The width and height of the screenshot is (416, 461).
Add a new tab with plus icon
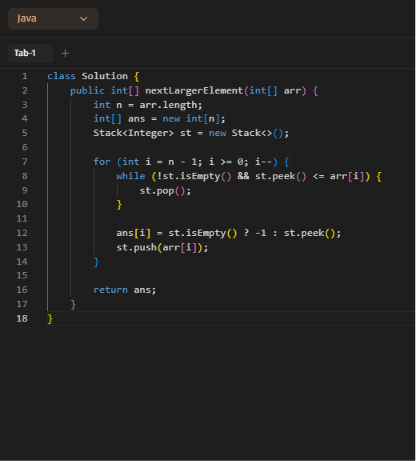click(65, 53)
